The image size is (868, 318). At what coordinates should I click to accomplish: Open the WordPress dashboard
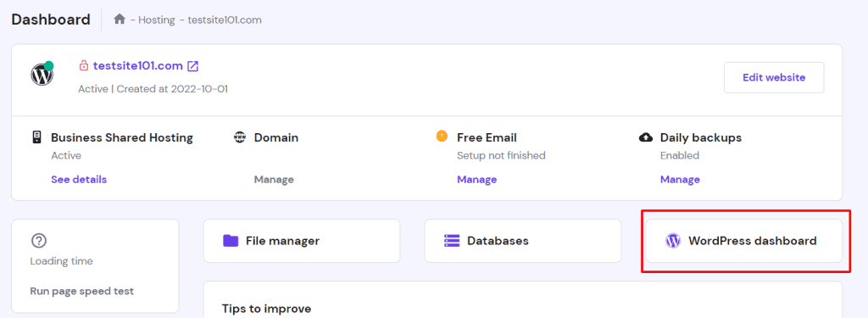tap(744, 241)
